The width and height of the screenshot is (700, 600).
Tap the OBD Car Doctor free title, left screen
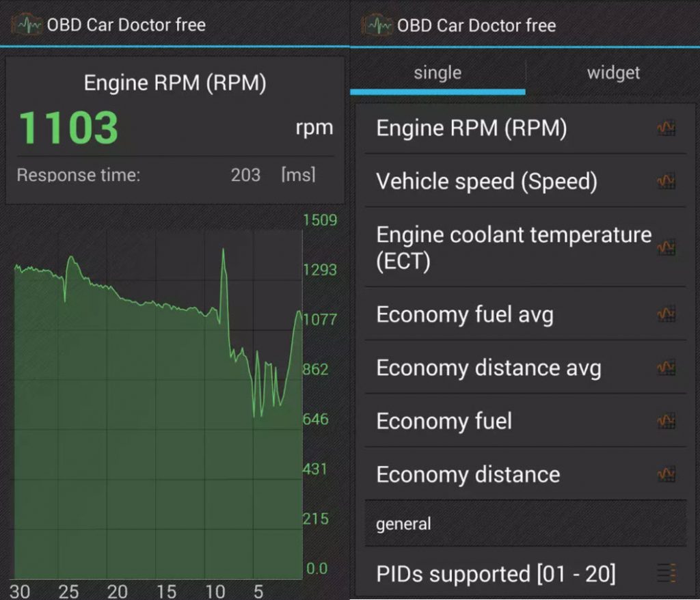point(126,25)
